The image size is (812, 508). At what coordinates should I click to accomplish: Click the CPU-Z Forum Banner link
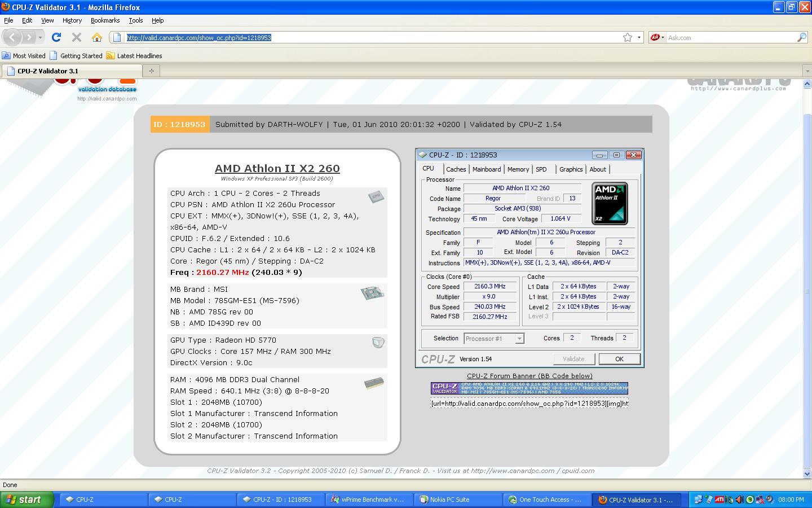(x=529, y=376)
